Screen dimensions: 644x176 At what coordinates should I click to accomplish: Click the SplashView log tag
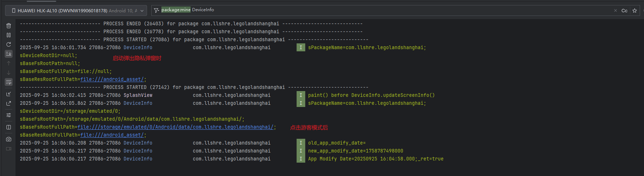pos(138,95)
